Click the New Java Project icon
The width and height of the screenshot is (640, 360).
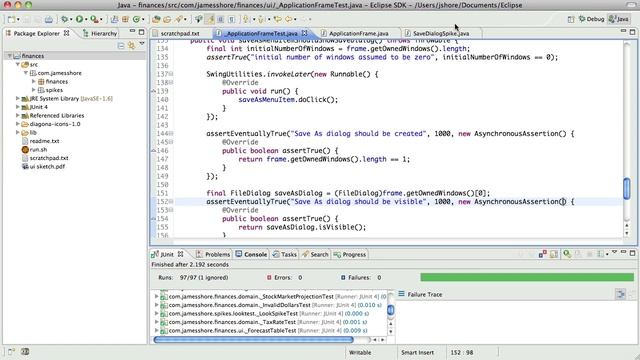click(x=115, y=19)
